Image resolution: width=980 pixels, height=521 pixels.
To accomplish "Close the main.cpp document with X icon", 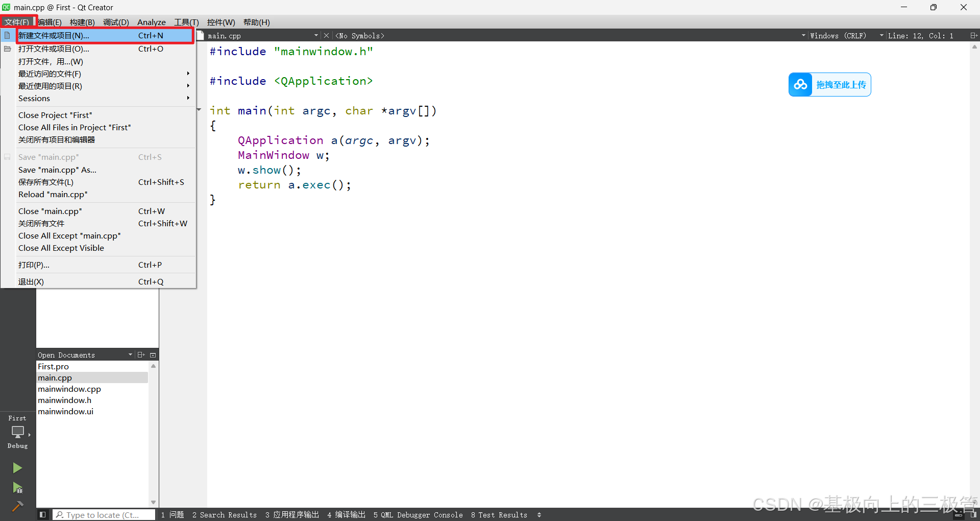I will [x=326, y=36].
